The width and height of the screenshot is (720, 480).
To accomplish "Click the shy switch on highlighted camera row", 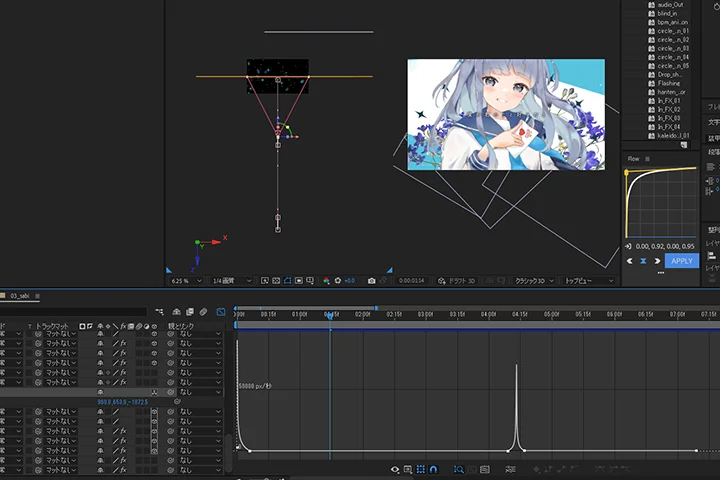I will [100, 392].
